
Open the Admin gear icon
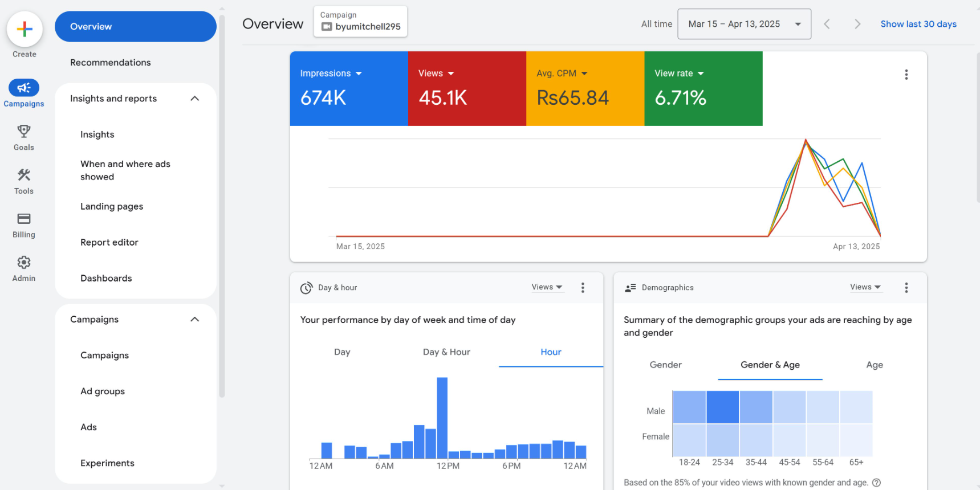tap(24, 263)
